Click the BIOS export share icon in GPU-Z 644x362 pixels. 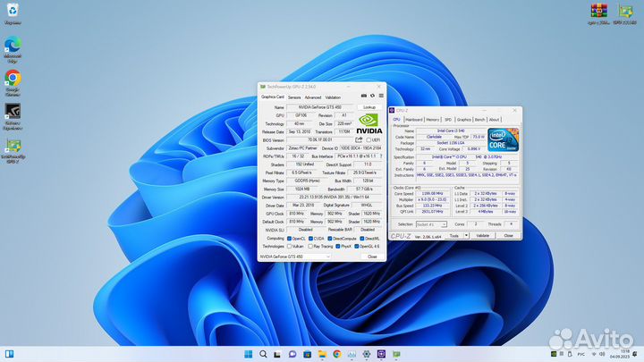click(x=359, y=140)
